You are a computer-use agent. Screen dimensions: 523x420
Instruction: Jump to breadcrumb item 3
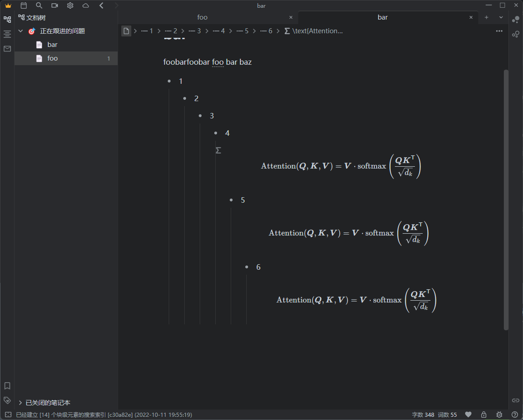[x=195, y=31]
